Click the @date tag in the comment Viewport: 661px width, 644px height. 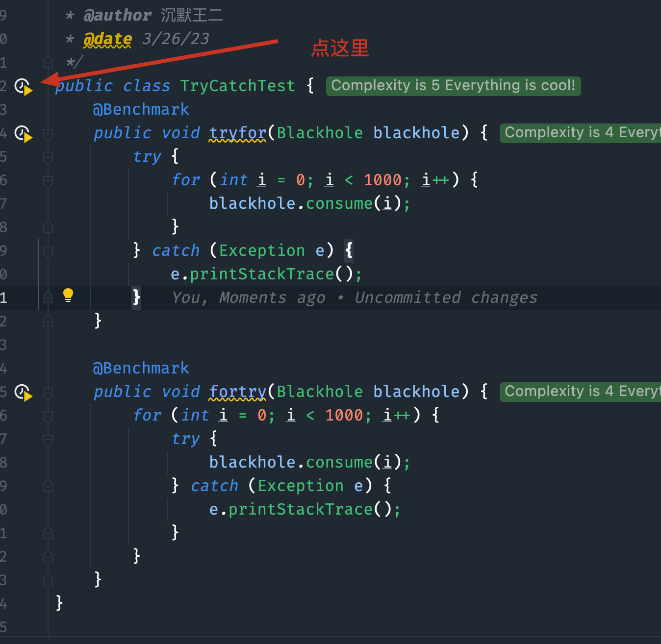[108, 39]
